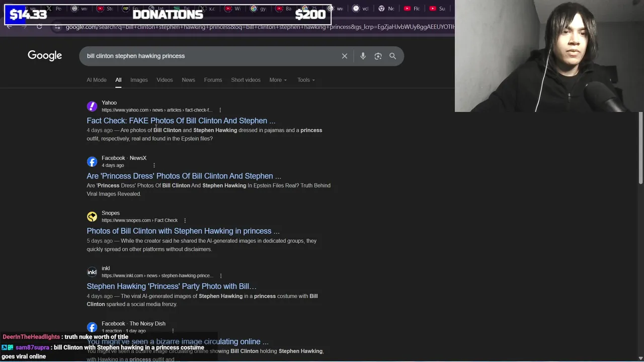Click the streamer webcam overlay
Screen dimensions: 644x362
click(549, 56)
